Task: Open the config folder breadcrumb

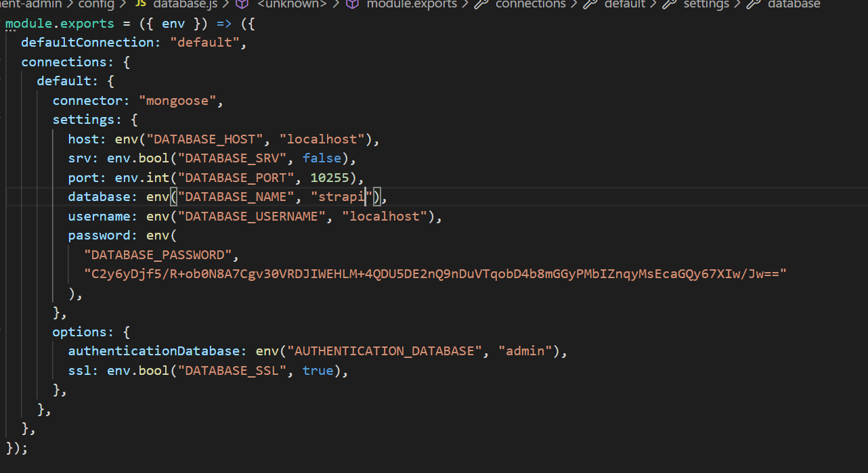Action: click(95, 4)
